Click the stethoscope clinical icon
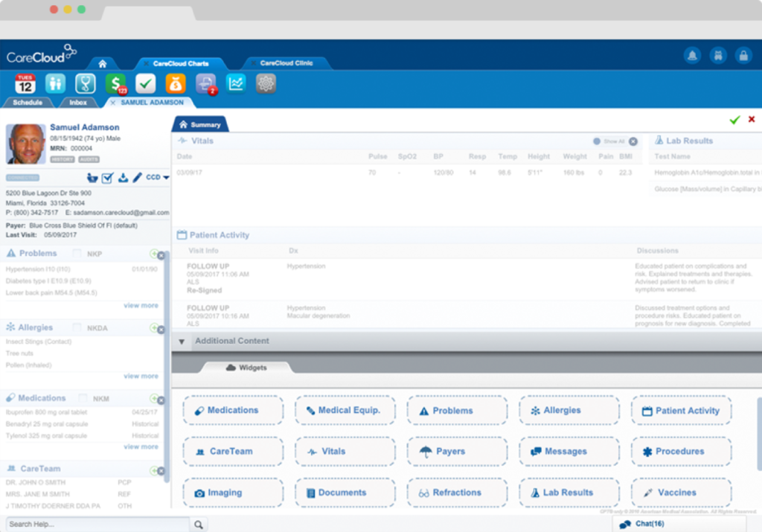 pos(86,83)
